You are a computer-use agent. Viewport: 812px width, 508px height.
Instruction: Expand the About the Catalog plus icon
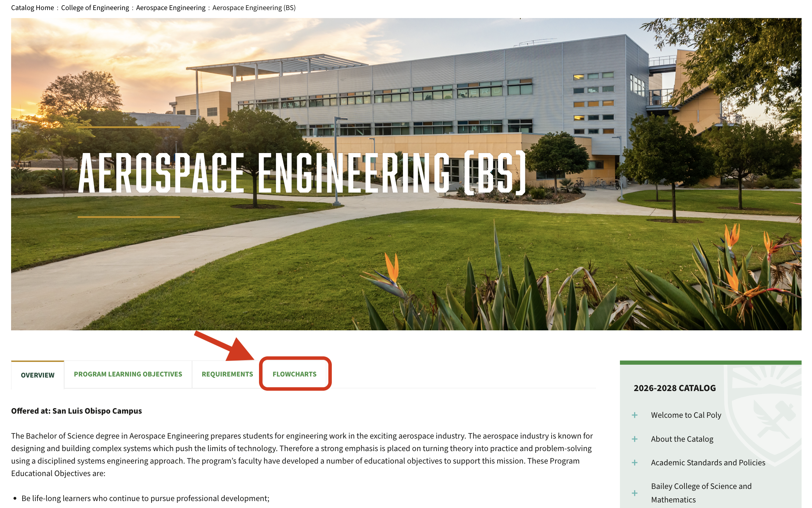(634, 439)
